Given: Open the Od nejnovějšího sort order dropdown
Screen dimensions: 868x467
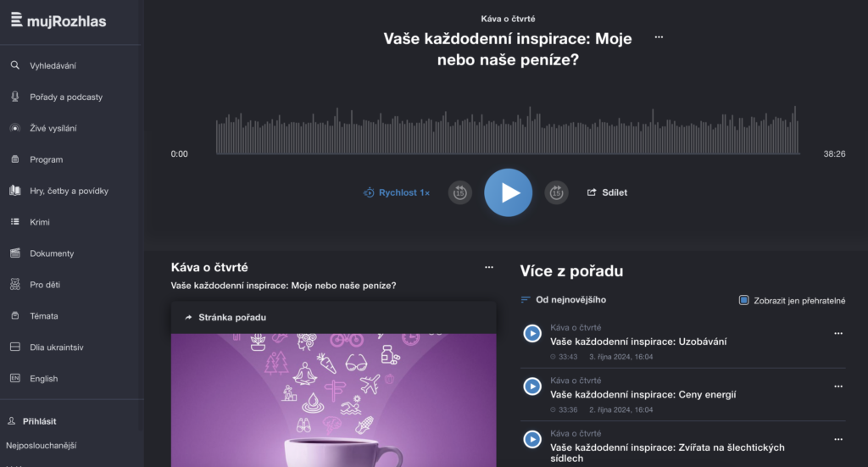Looking at the screenshot, I should pyautogui.click(x=564, y=300).
